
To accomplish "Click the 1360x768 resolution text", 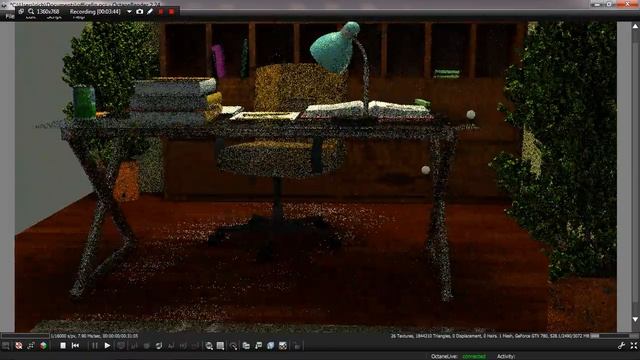I will point(48,11).
